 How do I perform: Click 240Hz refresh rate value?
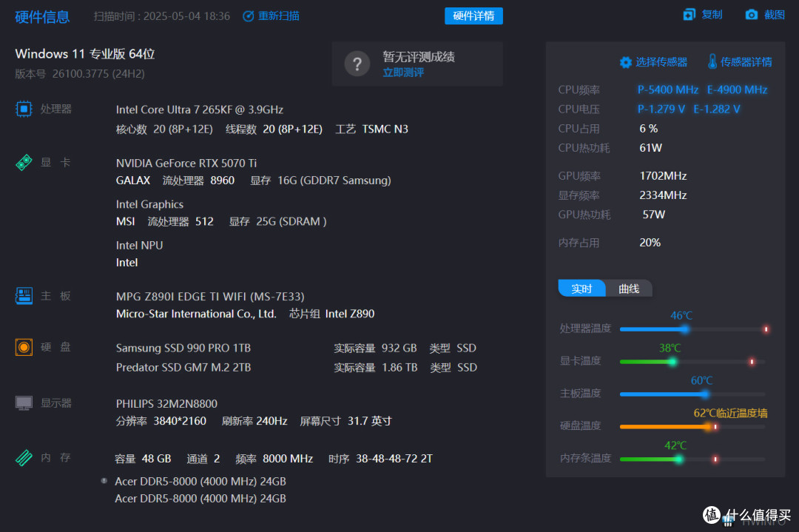click(272, 421)
